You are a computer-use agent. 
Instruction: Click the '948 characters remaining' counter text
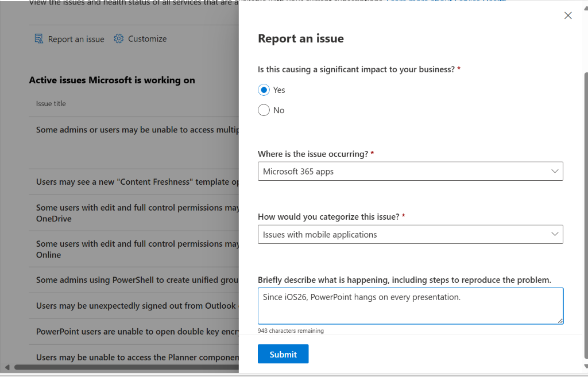[291, 331]
